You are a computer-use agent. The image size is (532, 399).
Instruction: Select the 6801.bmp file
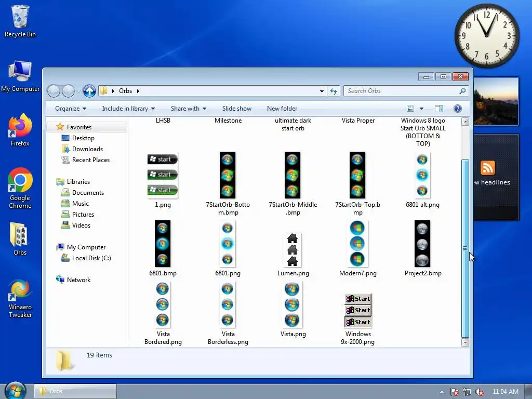click(163, 248)
